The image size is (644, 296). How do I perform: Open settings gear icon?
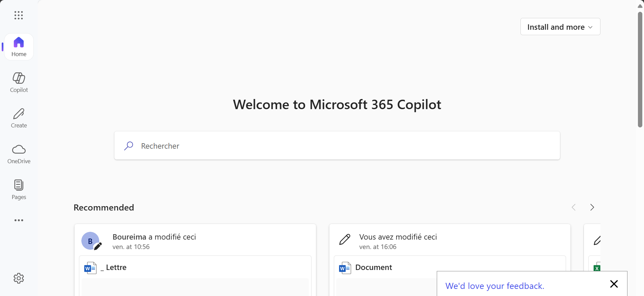[19, 278]
